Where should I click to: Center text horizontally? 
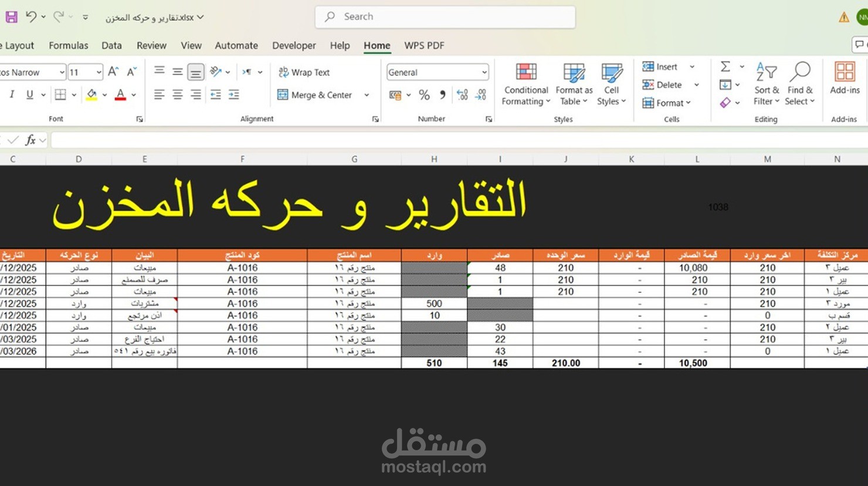(177, 95)
